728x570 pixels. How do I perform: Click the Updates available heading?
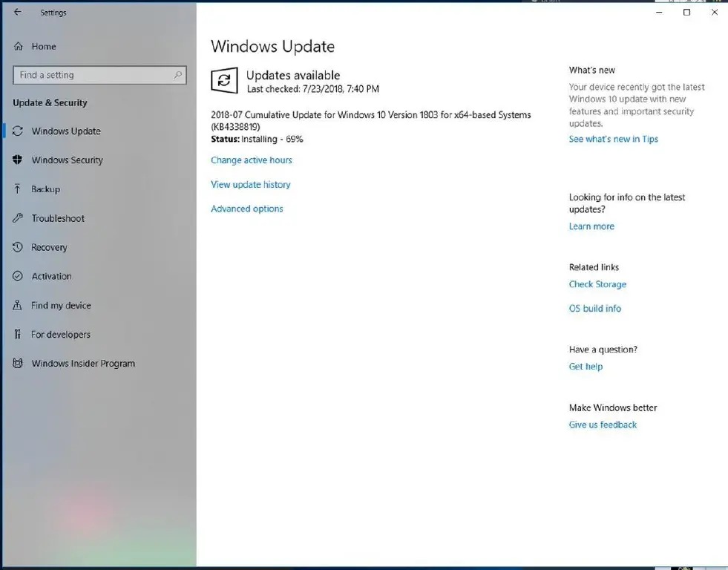pyautogui.click(x=293, y=75)
